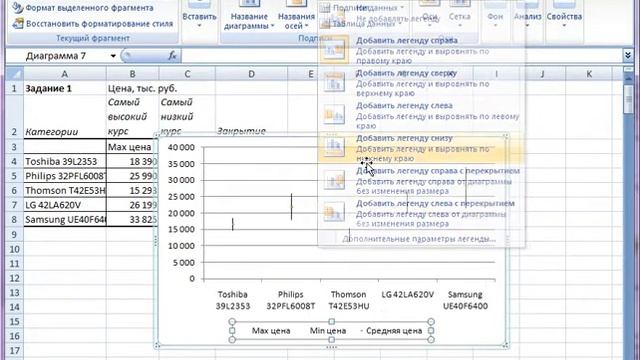Click the Категории cell
640x360 pixels.
pos(64,117)
